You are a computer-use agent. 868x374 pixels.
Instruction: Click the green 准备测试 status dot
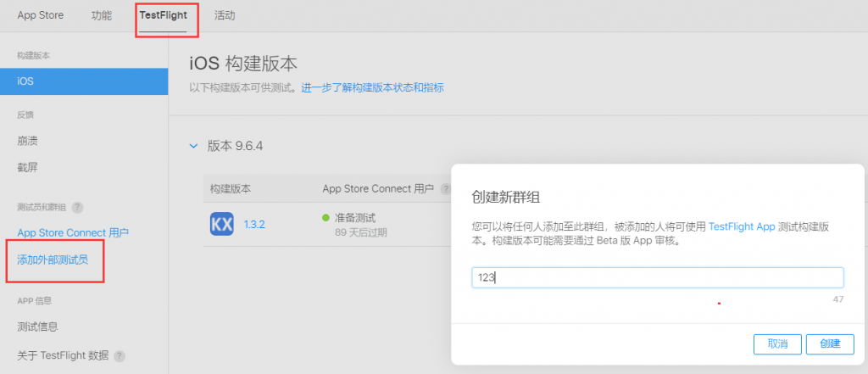click(326, 218)
